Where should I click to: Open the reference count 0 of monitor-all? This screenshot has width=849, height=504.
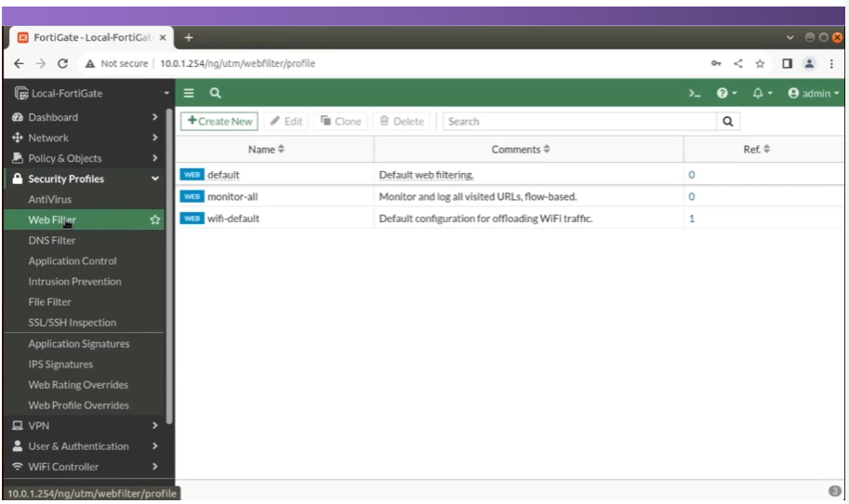[692, 196]
